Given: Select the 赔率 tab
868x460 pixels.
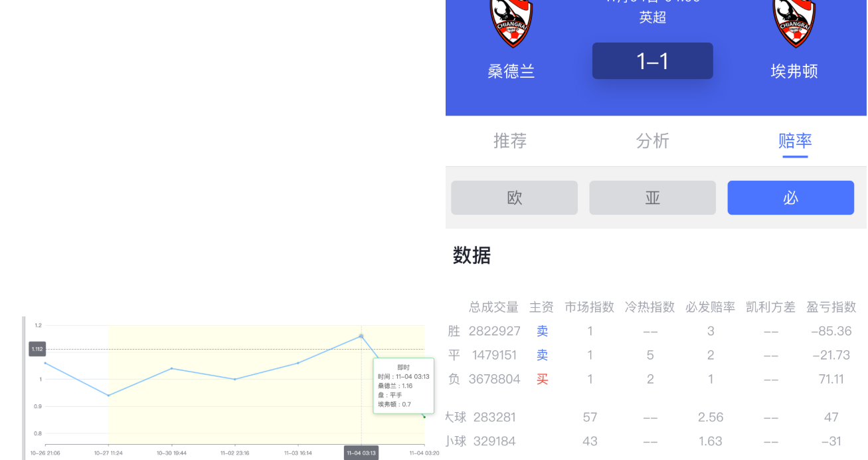Looking at the screenshot, I should coord(794,141).
